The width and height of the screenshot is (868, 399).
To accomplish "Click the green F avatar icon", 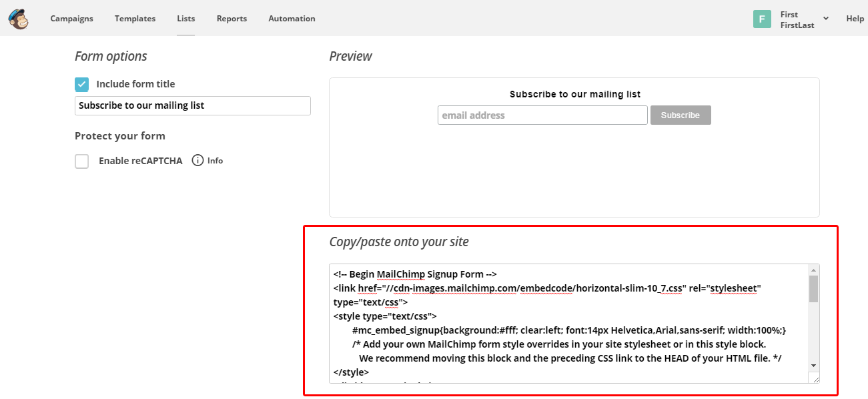I will [762, 19].
